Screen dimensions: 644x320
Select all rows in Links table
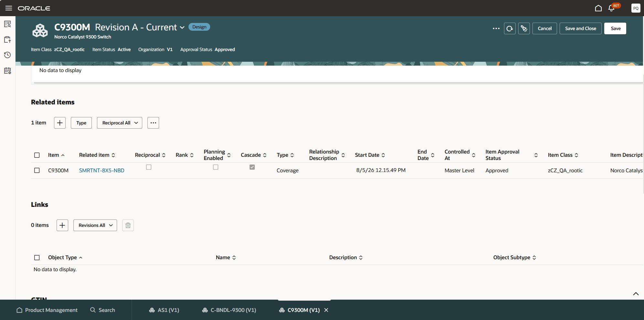pyautogui.click(x=37, y=258)
